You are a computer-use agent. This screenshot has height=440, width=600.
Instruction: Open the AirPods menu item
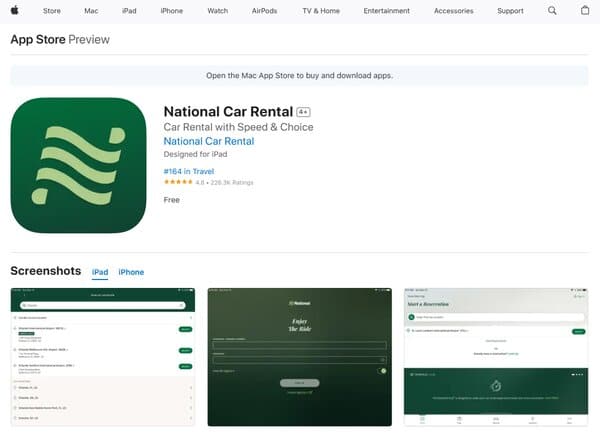click(264, 11)
